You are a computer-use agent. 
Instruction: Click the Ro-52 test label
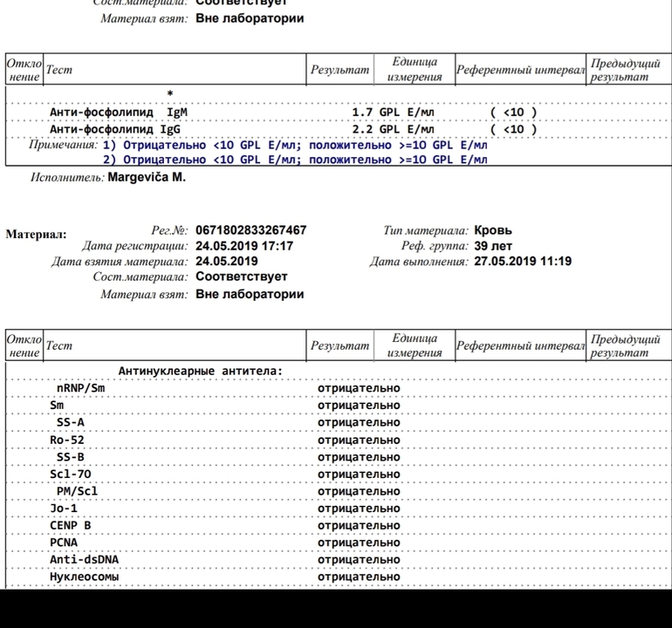pos(67,440)
